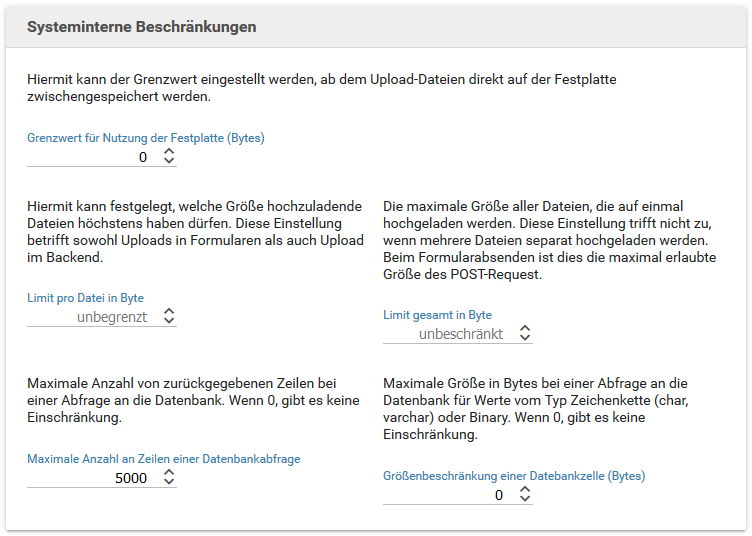Increase the Größenbeschränkung einer Datebankzelle value
Image resolution: width=752 pixels, height=536 pixels.
(525, 489)
